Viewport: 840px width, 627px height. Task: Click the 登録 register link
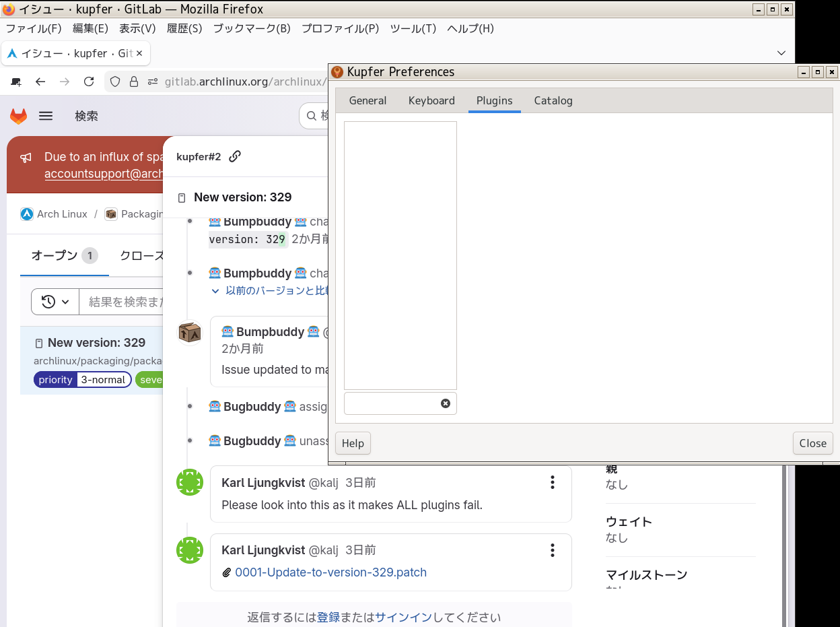pyautogui.click(x=328, y=617)
